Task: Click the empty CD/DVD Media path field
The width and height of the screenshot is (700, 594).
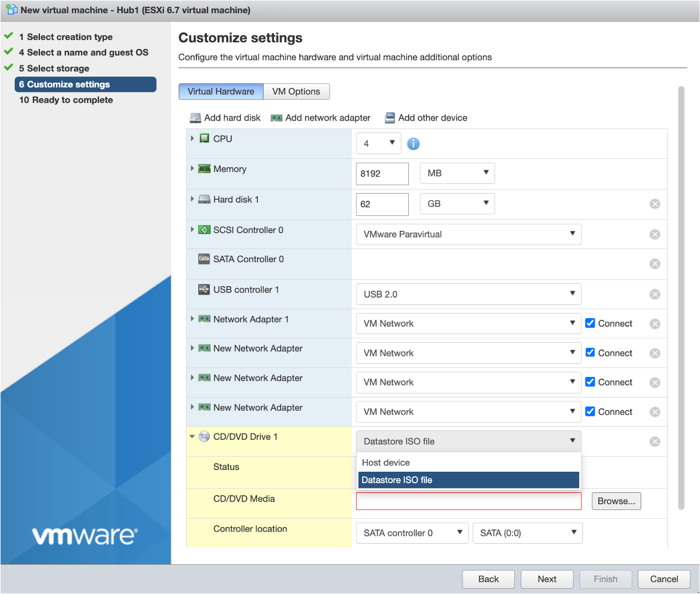Action: click(x=469, y=501)
